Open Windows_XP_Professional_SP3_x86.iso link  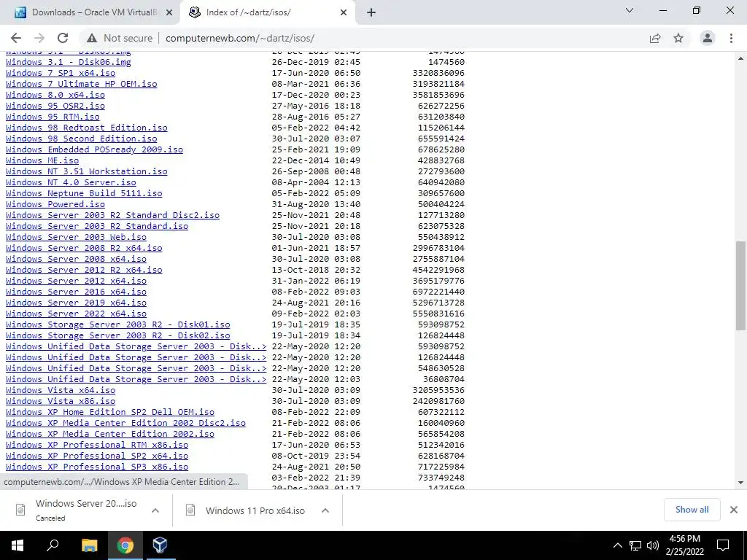[97, 467]
